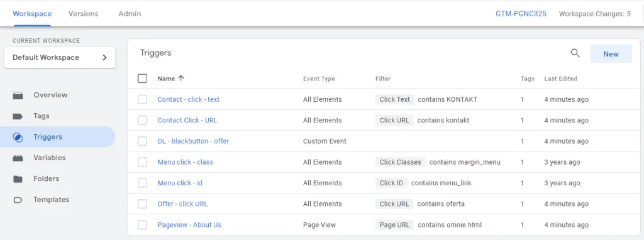The image size is (644, 240).
Task: Click the Last Edited column header
Action: (x=560, y=79)
